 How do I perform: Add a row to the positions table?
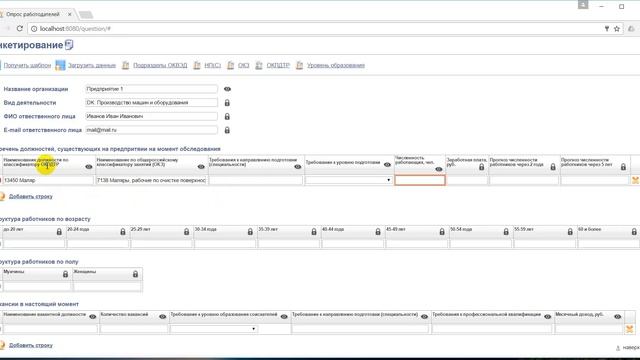click(x=31, y=196)
